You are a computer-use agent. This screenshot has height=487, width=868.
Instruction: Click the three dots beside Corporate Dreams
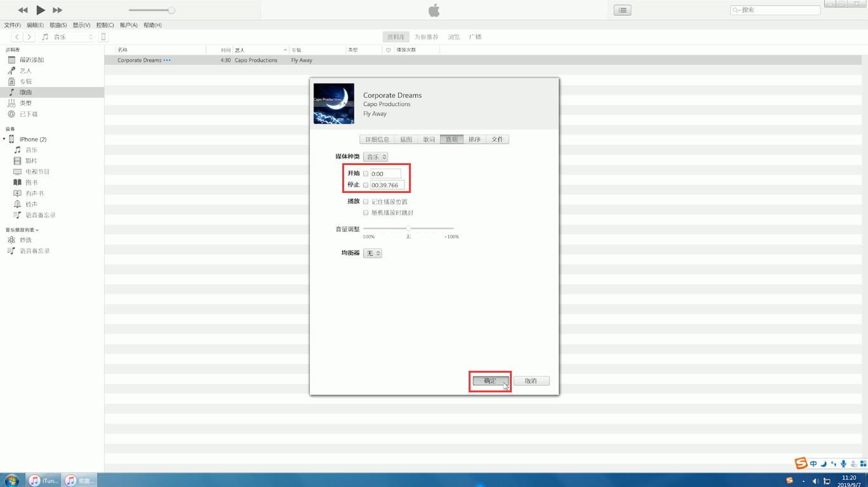click(167, 60)
